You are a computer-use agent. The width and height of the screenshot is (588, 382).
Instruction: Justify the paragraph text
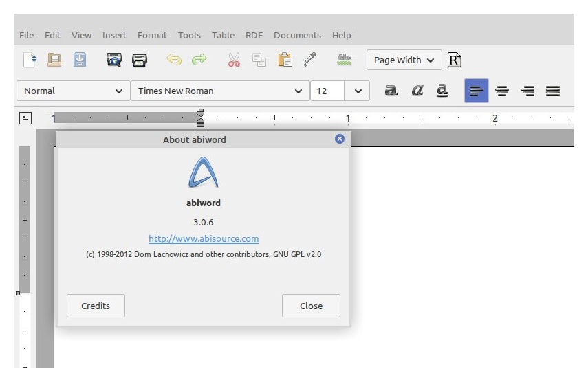click(553, 91)
